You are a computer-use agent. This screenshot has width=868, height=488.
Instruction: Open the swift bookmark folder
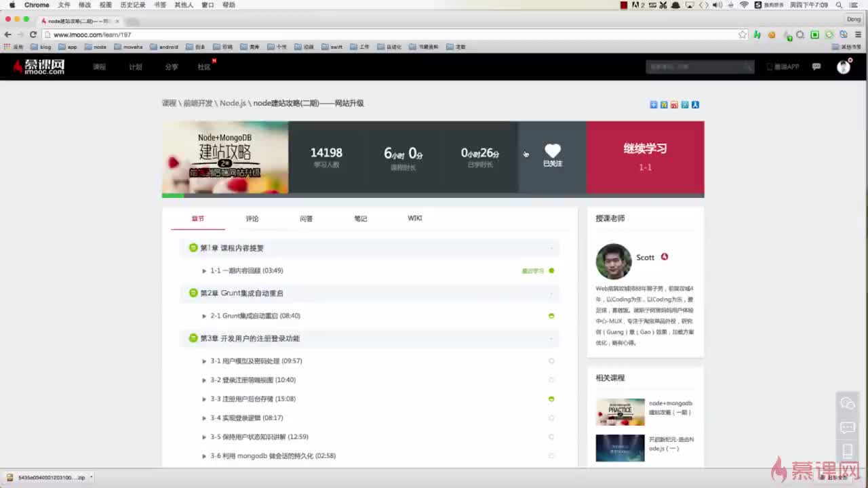(332, 47)
